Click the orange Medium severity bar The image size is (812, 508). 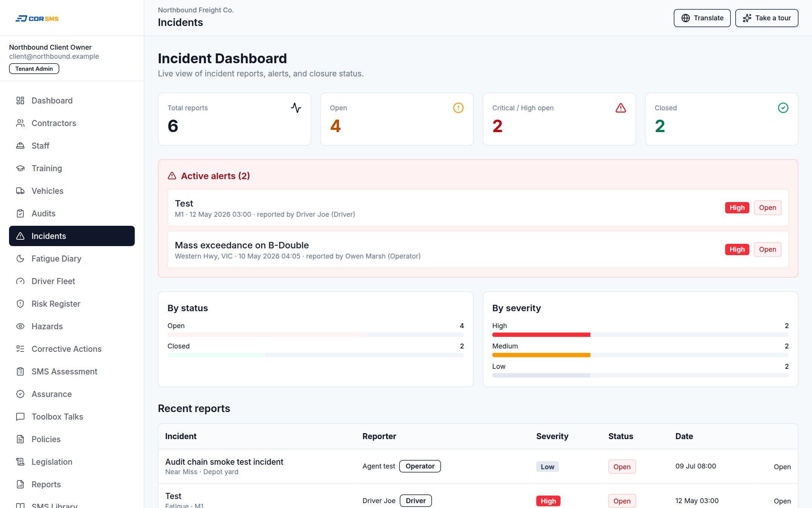point(541,355)
